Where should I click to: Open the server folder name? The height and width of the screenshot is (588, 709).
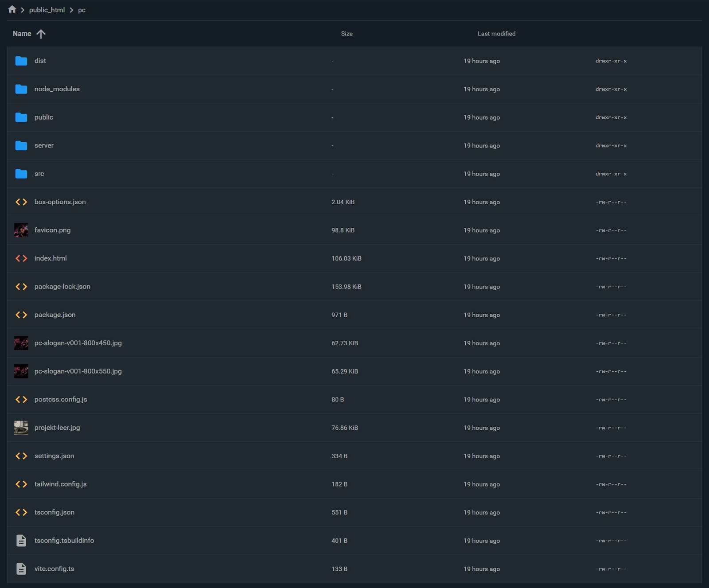click(x=44, y=145)
